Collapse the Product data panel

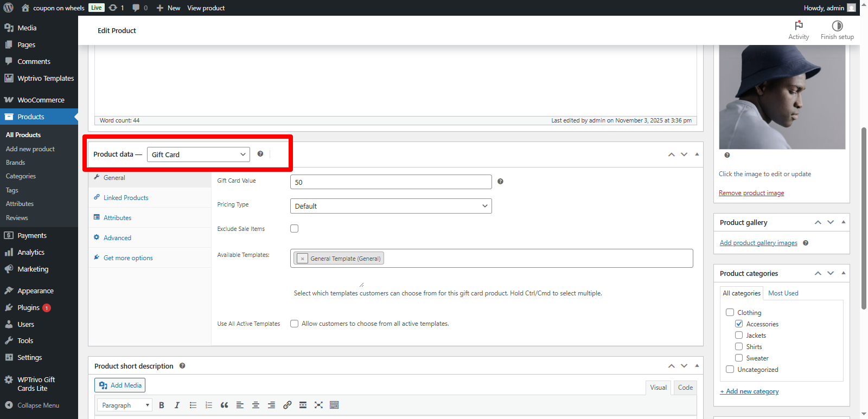click(697, 154)
